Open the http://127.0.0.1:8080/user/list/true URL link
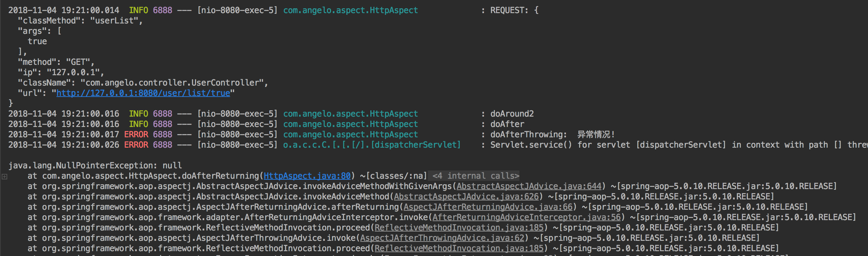 (143, 93)
